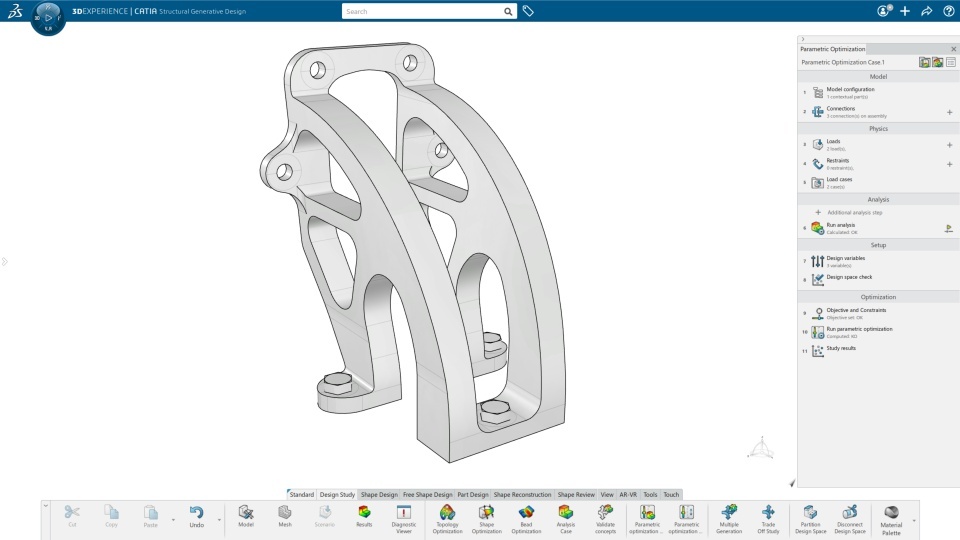Image resolution: width=960 pixels, height=540 pixels.
Task: Add a Restraint using plus icon
Action: [949, 164]
